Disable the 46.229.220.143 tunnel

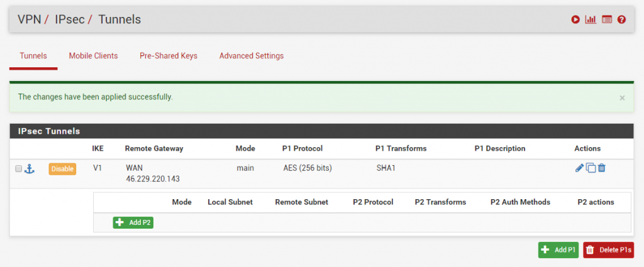[62, 168]
